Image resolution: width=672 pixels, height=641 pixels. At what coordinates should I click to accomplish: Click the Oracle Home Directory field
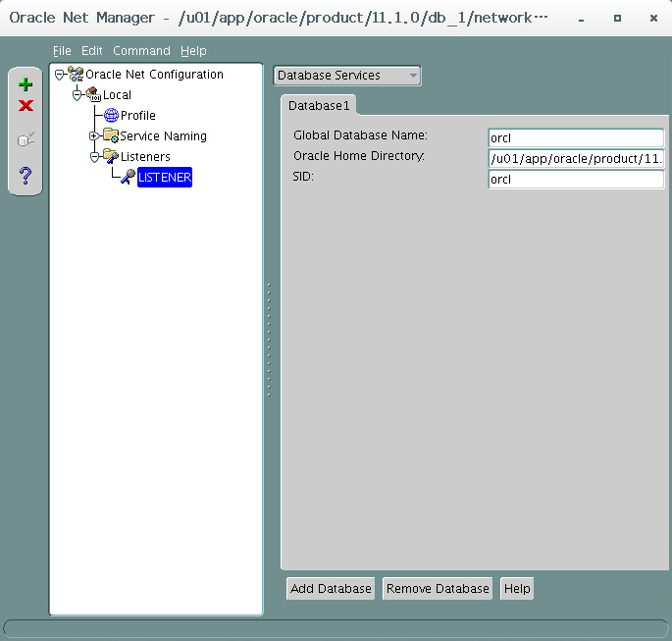577,159
